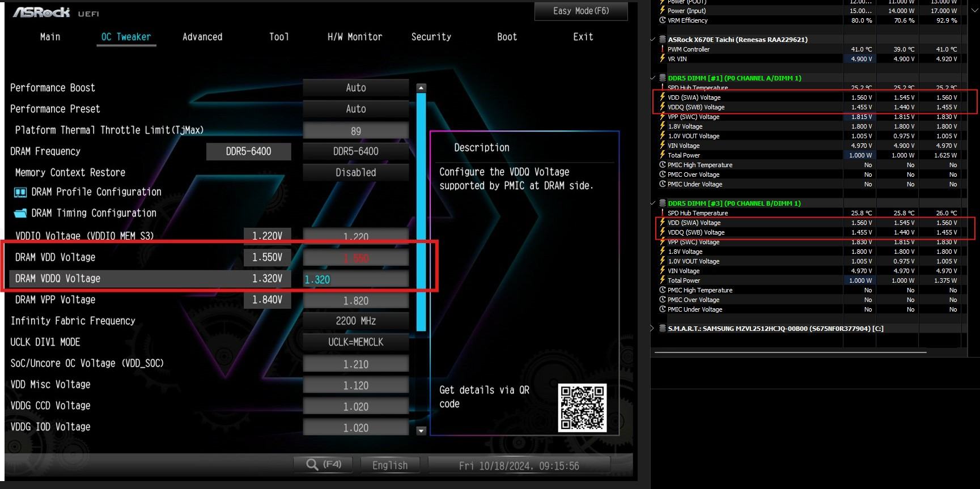Edit the DRAM VPP Voltage 1.820 field
The image size is (980, 489).
point(356,300)
